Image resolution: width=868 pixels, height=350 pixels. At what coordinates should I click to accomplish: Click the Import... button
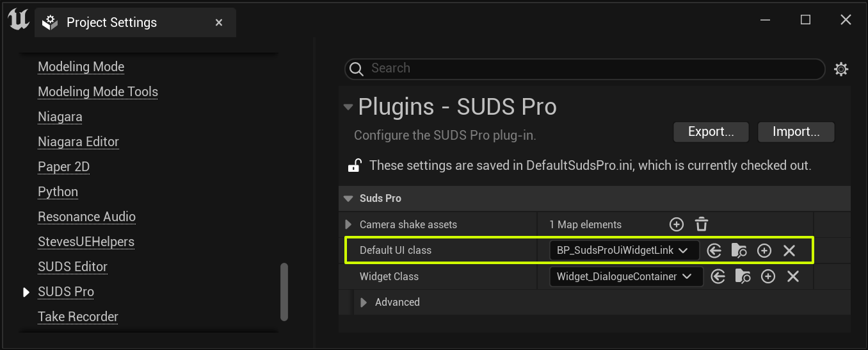[x=796, y=131]
